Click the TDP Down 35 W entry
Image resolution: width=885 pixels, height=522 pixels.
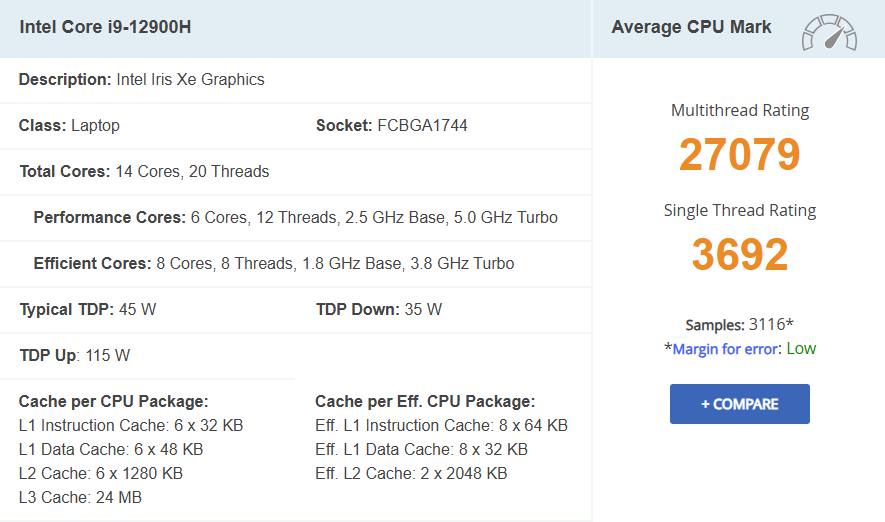point(379,310)
